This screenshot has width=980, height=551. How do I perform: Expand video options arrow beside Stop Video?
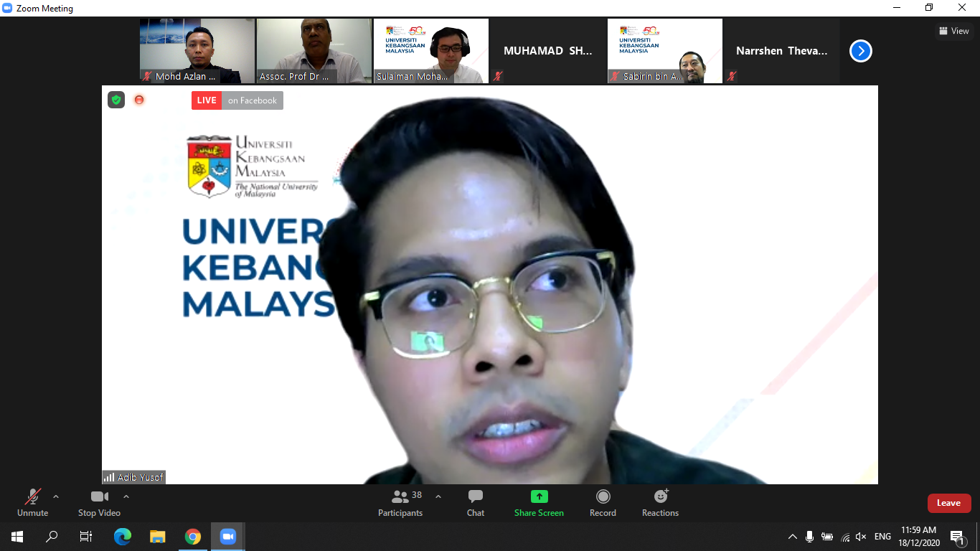point(126,496)
